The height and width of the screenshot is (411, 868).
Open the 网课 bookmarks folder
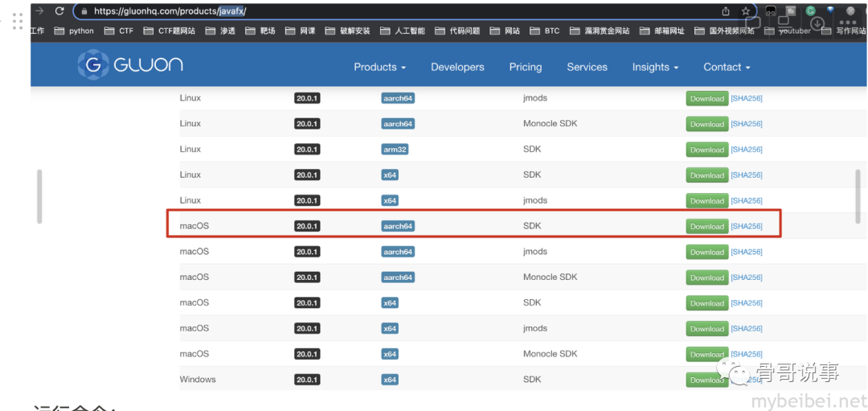coord(300,31)
